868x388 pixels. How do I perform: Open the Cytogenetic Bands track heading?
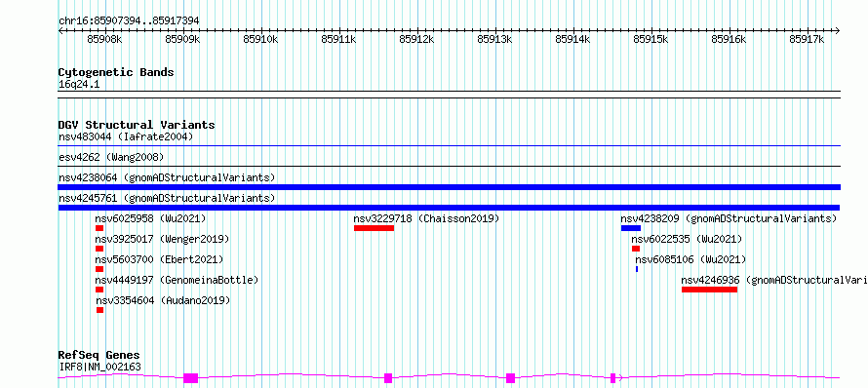[116, 72]
